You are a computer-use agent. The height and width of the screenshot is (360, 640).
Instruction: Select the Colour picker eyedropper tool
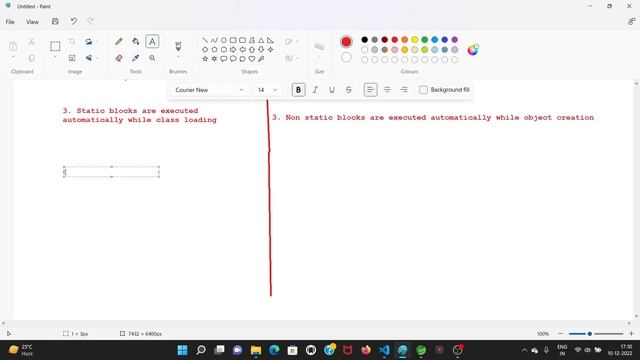[x=136, y=58]
